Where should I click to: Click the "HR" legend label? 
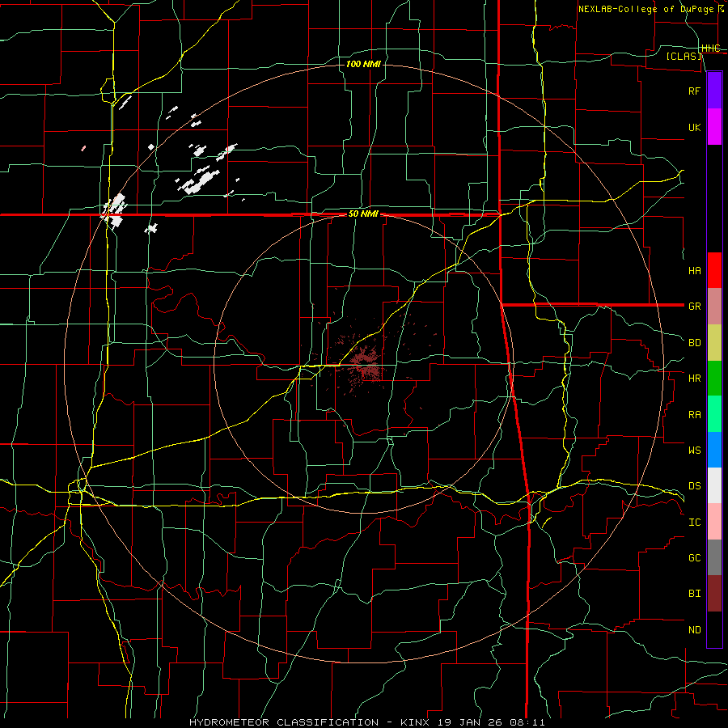pyautogui.click(x=695, y=379)
